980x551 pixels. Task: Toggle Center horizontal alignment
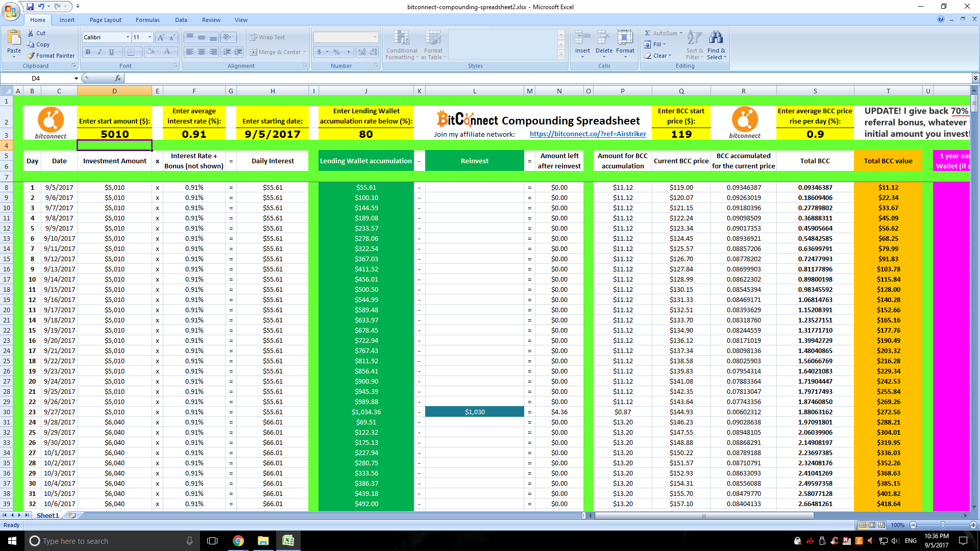(202, 52)
